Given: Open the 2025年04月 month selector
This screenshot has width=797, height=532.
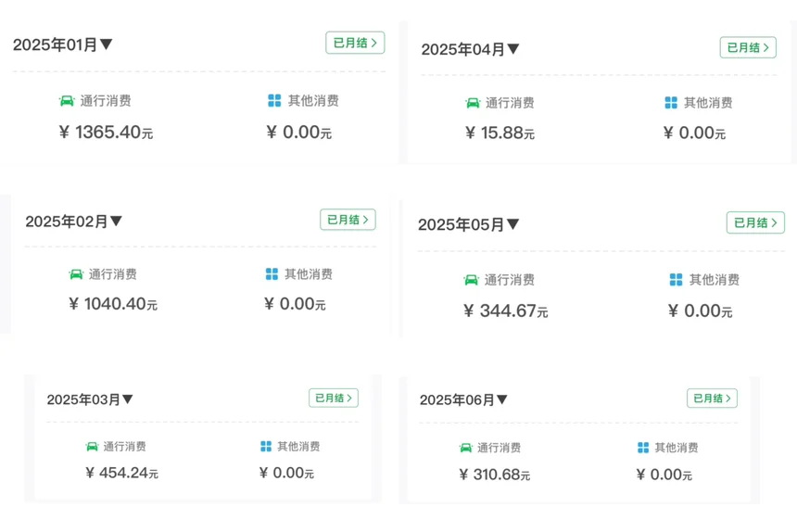Looking at the screenshot, I should coord(513,49).
